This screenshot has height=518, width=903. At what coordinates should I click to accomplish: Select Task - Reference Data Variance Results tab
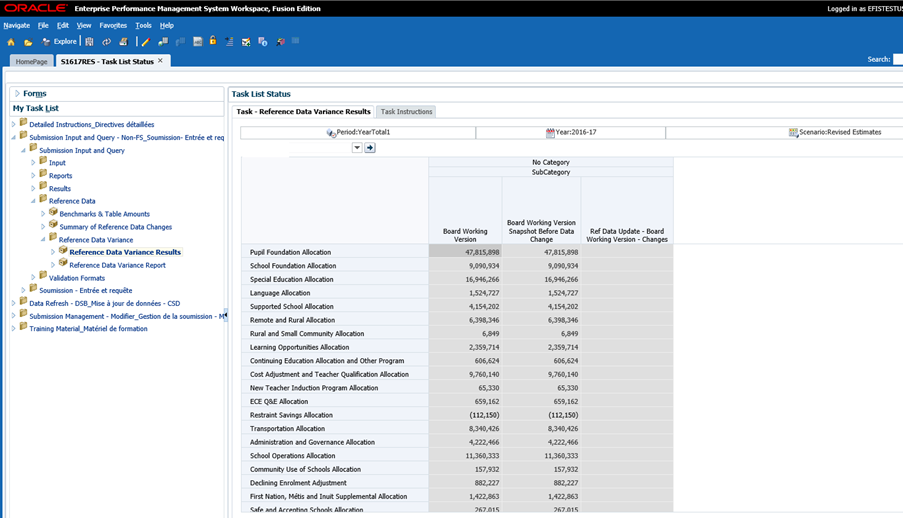[x=303, y=112]
